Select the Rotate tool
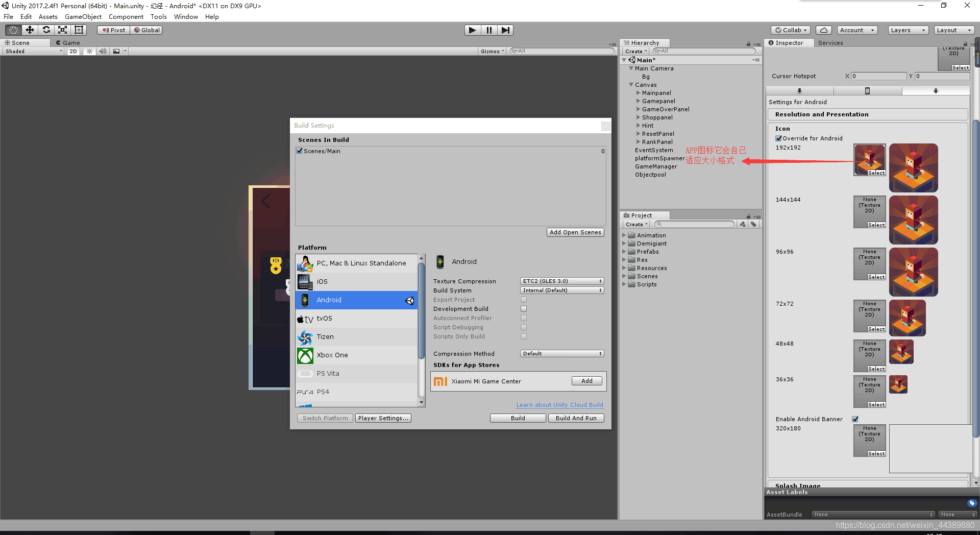The height and width of the screenshot is (535, 980). pos(46,30)
